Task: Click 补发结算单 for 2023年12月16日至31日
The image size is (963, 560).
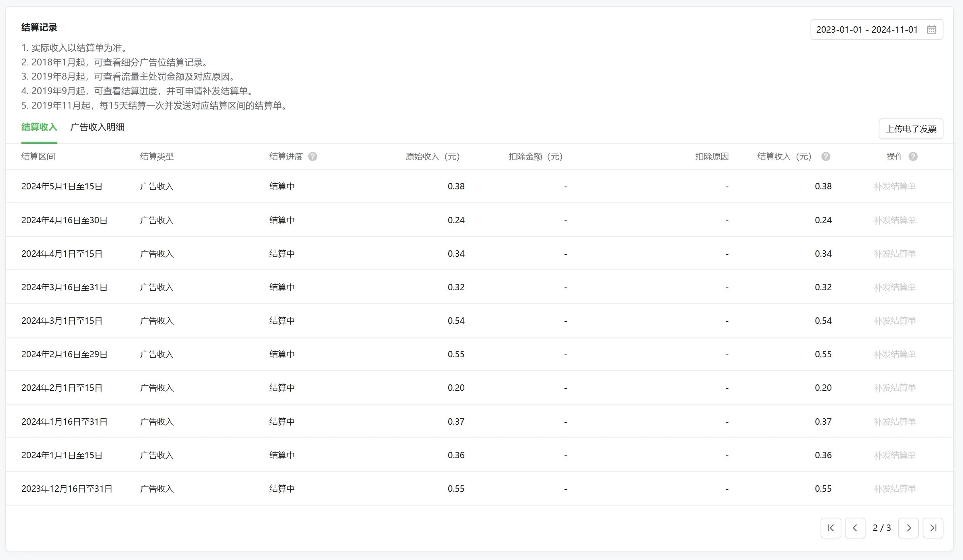Action: [895, 489]
